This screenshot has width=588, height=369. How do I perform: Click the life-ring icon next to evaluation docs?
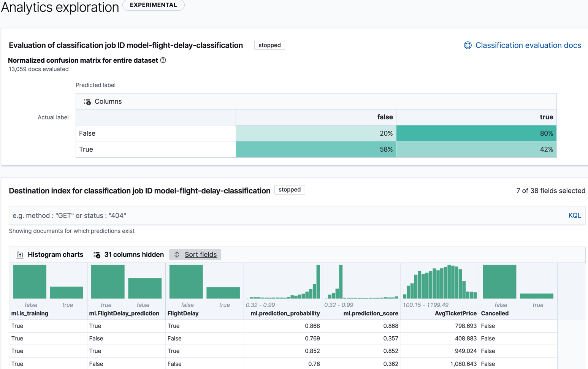pyautogui.click(x=467, y=45)
